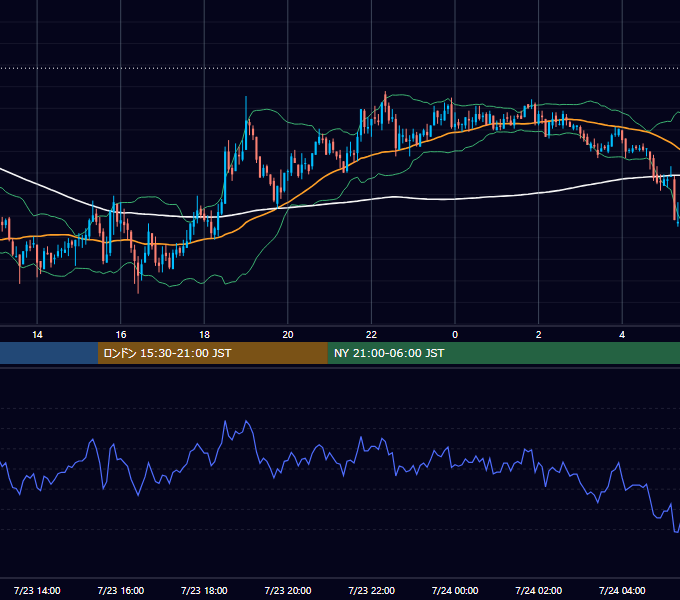Click the 7/23 14:00 date label
The width and height of the screenshot is (680, 600).
(37, 590)
